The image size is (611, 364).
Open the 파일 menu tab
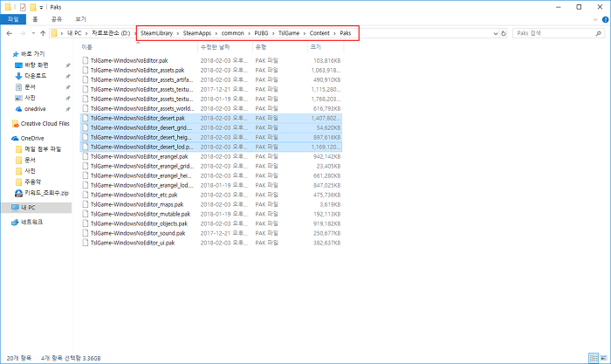13,19
